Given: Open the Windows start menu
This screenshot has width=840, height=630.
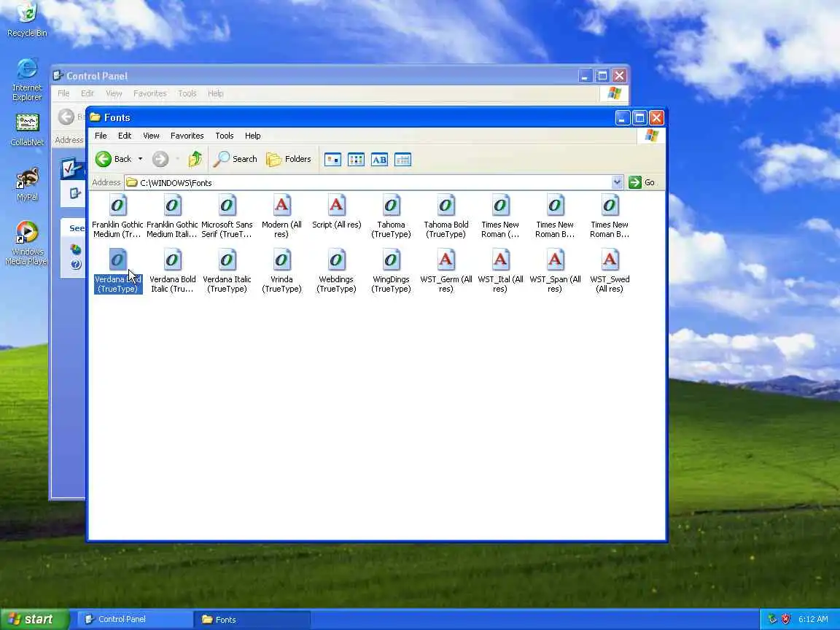Looking at the screenshot, I should click(34, 619).
